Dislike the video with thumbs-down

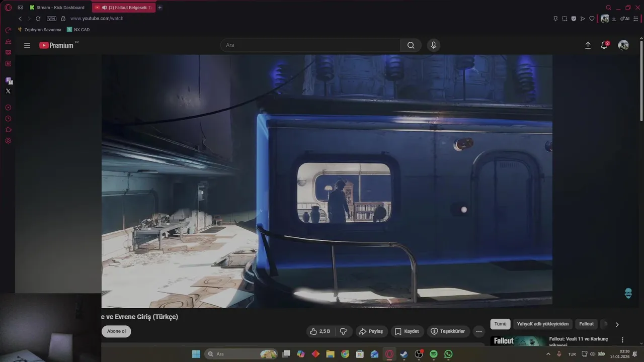pos(344,331)
